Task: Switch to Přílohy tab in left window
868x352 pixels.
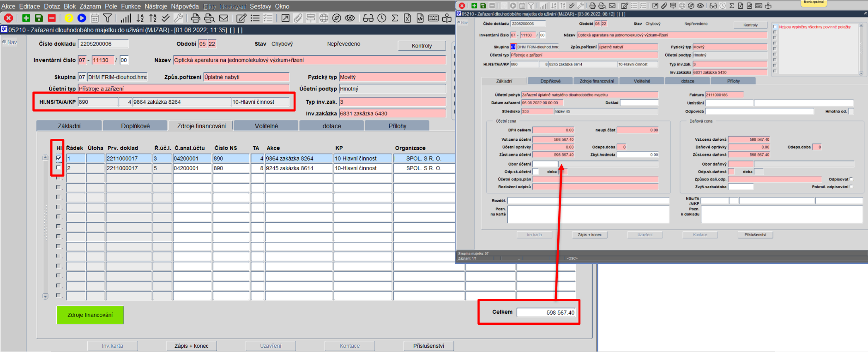Action: click(397, 125)
